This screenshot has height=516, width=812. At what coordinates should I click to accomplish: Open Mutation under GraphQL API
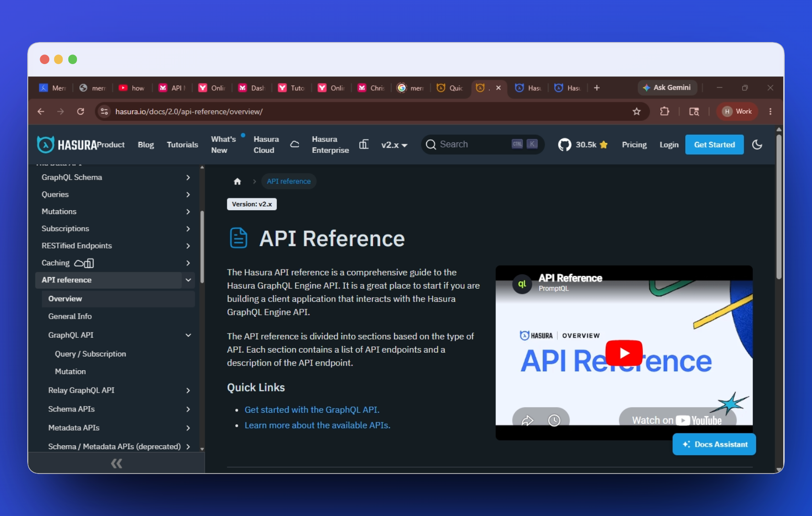point(70,372)
